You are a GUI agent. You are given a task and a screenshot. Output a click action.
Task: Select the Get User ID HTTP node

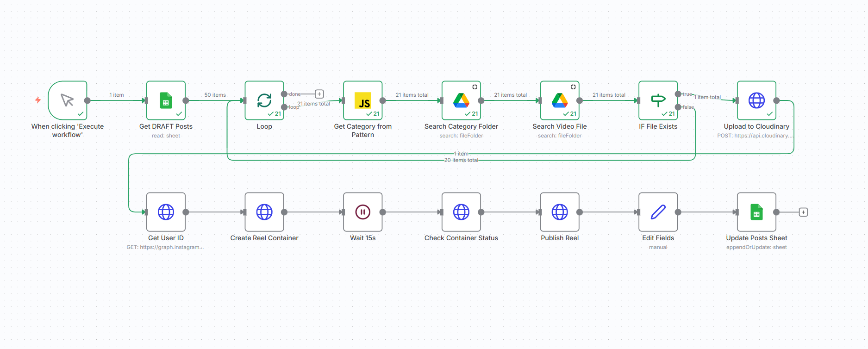point(166,212)
